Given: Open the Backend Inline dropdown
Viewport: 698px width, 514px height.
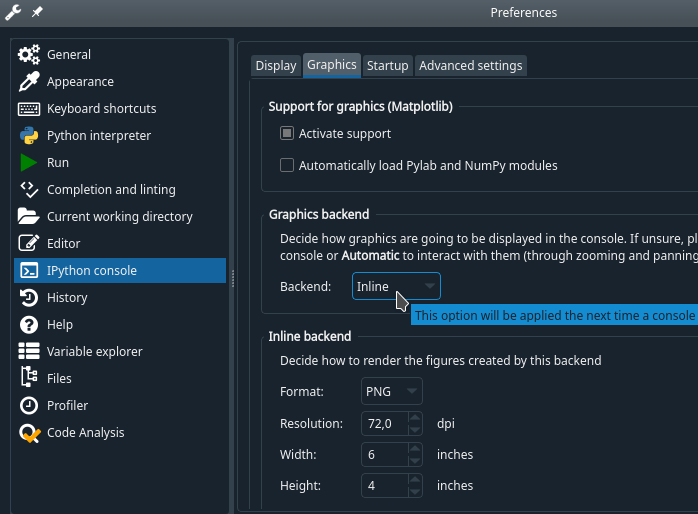Looking at the screenshot, I should pyautogui.click(x=396, y=287).
